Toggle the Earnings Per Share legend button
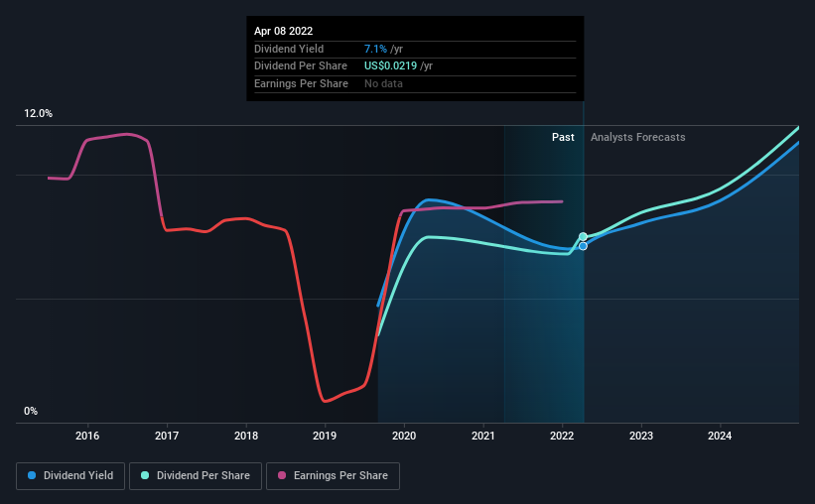815x504 pixels. (x=333, y=476)
